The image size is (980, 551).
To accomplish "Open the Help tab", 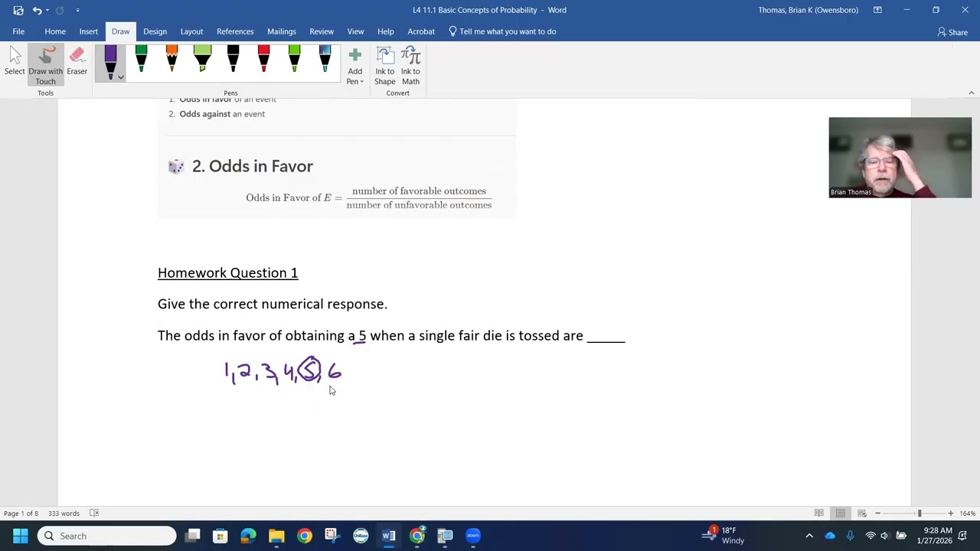I will click(386, 31).
